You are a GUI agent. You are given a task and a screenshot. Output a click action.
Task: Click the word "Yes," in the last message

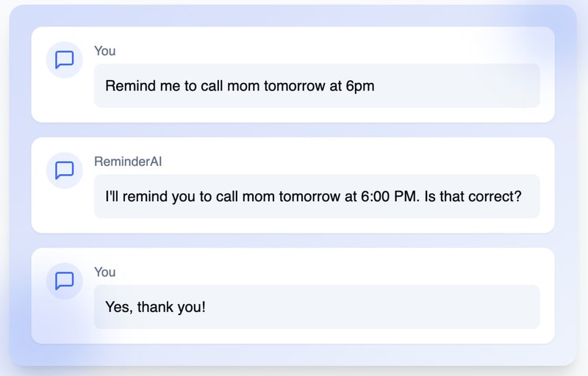coord(120,306)
